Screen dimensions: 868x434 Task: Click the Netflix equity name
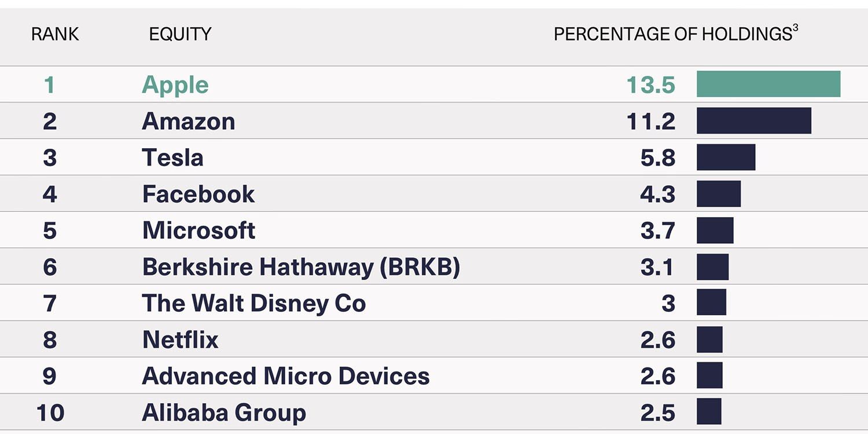181,340
